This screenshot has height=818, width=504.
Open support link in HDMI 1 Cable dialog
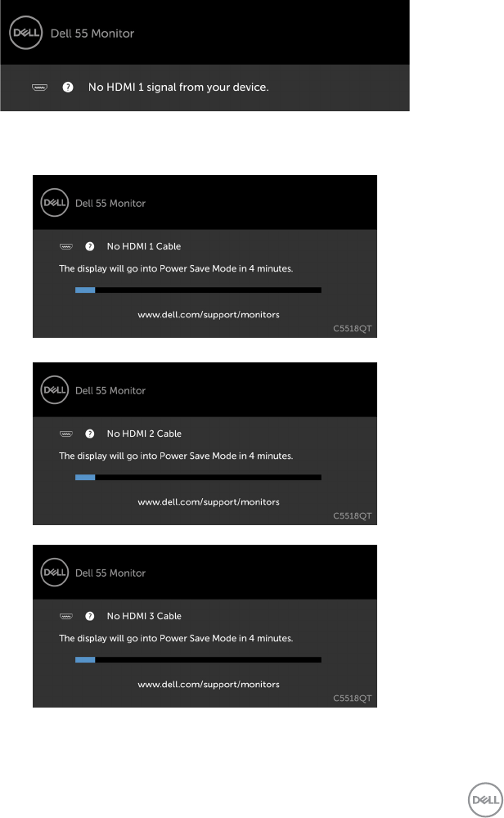209,315
